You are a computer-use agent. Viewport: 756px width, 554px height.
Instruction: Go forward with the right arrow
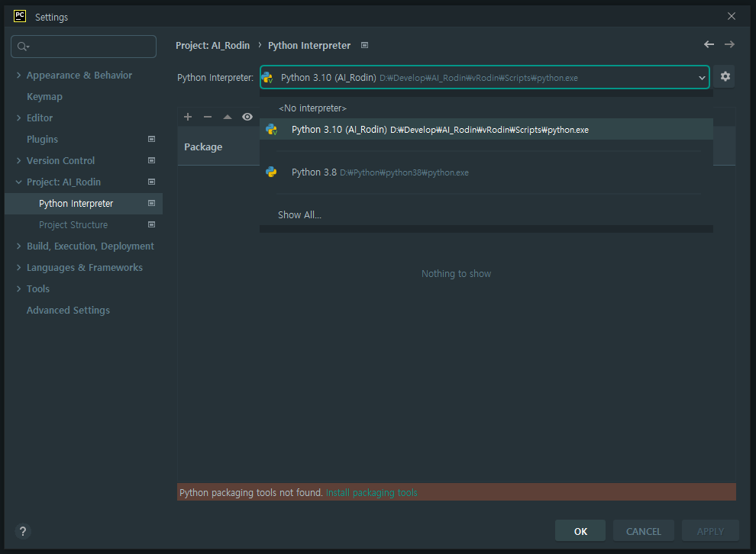tap(729, 44)
